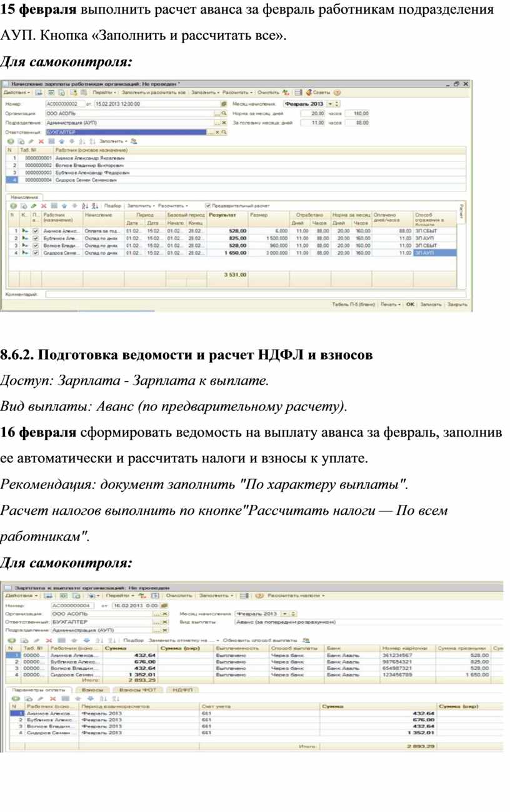Open calendar icon next to date 16.02.2013
Screen dimensions: 510x812
click(165, 606)
